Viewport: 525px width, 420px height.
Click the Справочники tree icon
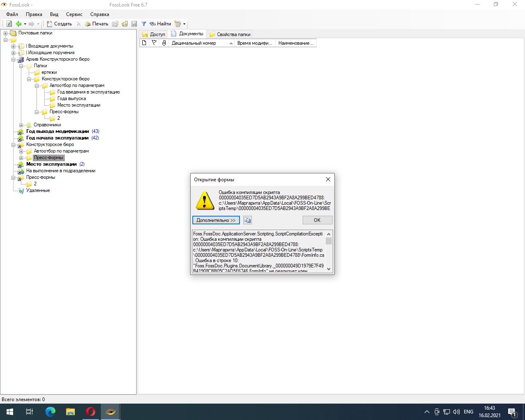pos(29,125)
